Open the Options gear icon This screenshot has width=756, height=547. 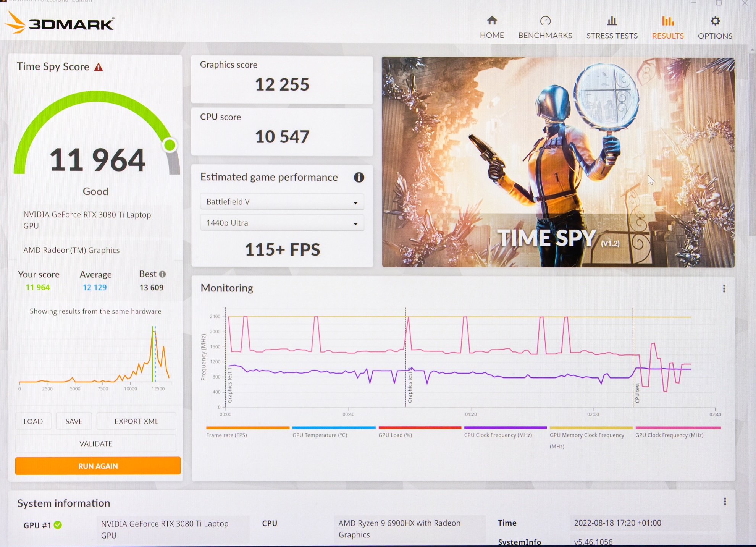[x=715, y=21]
